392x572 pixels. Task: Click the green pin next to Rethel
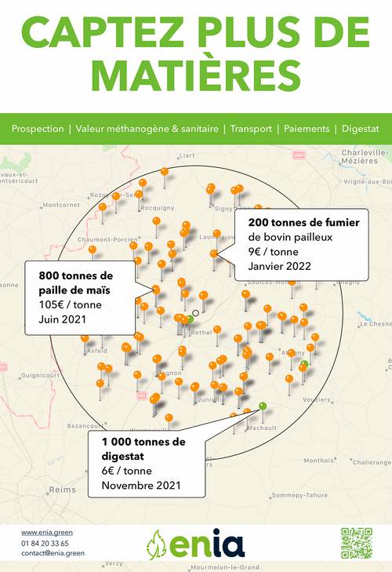point(190,319)
